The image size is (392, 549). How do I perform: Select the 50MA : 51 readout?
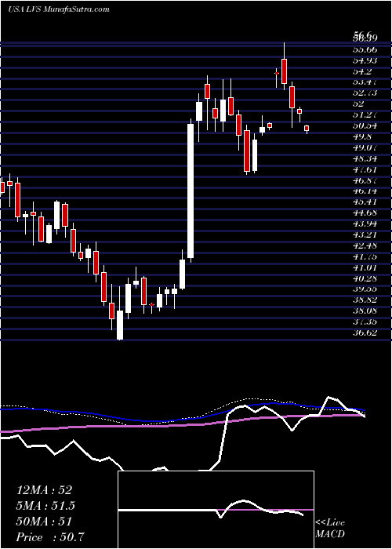[x=44, y=522]
